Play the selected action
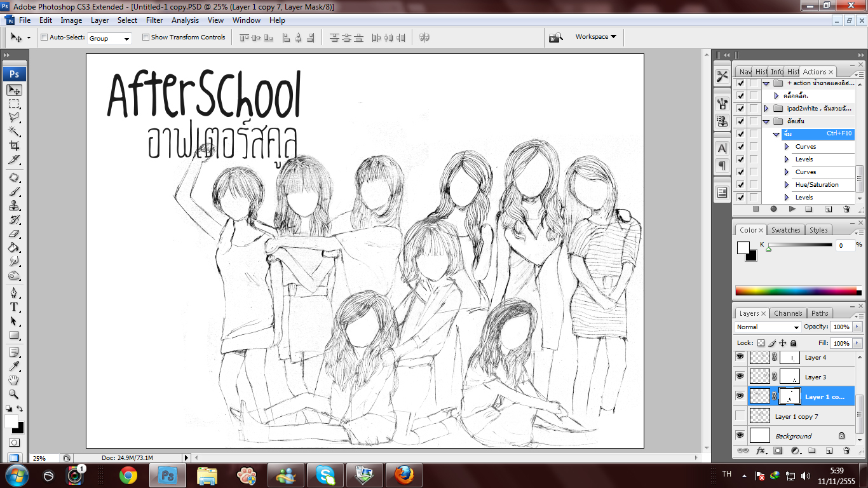 (792, 209)
